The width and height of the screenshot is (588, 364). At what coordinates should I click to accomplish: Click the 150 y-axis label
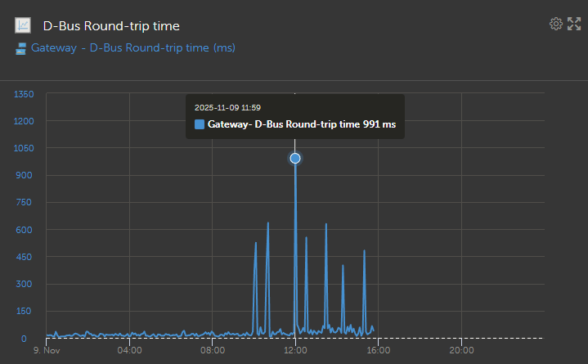27,312
